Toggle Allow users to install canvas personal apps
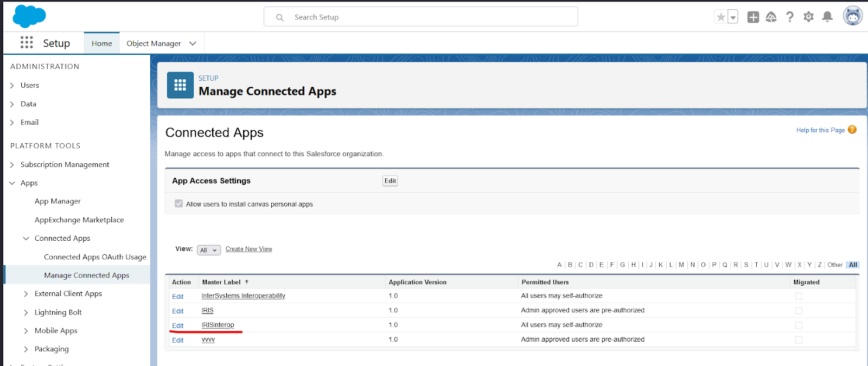Screen dimensions: 868x366 (178, 203)
